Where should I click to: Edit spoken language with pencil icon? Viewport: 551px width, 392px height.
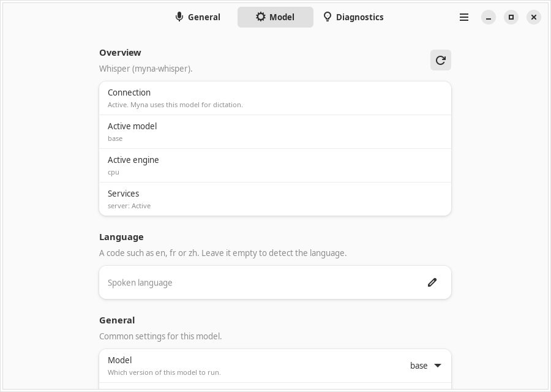coord(432,282)
